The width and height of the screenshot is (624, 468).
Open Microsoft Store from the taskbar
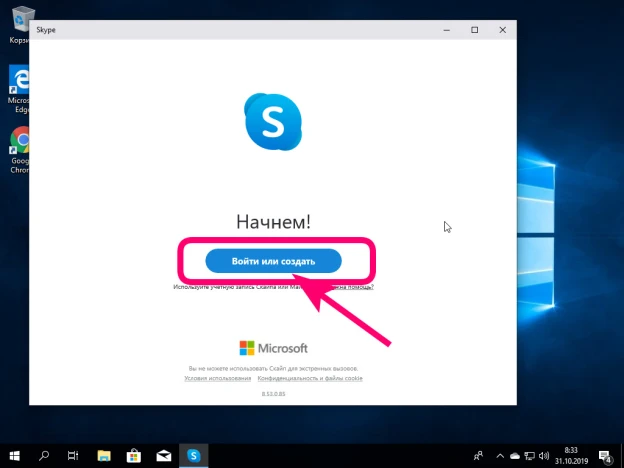[134, 456]
